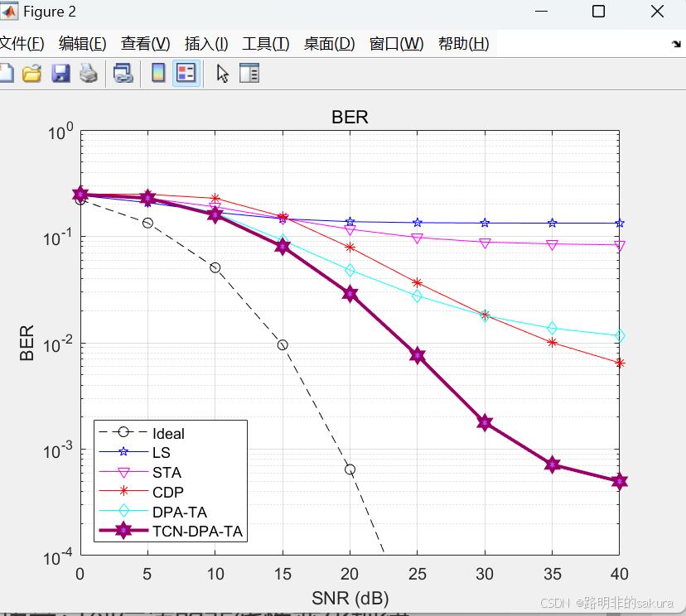Click the Link Plot toolbar icon
686x616 pixels.
[123, 73]
